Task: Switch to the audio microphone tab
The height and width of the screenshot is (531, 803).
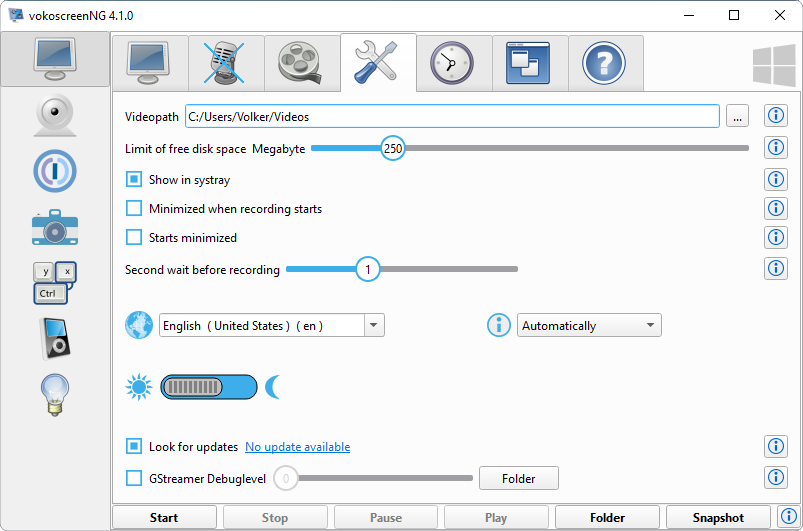Action: pyautogui.click(x=226, y=63)
